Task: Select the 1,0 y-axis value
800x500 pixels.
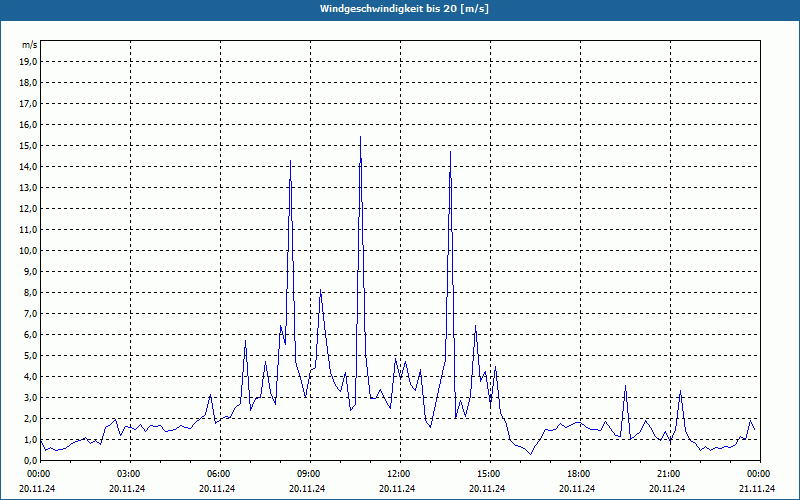Action: [x=30, y=439]
